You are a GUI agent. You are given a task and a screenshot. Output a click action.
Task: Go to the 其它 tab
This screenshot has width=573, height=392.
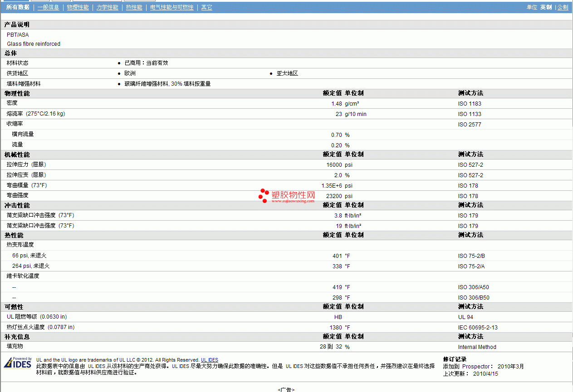206,7
